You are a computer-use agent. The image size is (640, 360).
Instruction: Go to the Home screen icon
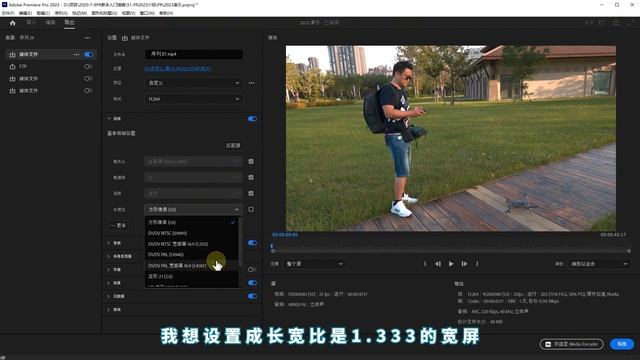pos(13,23)
